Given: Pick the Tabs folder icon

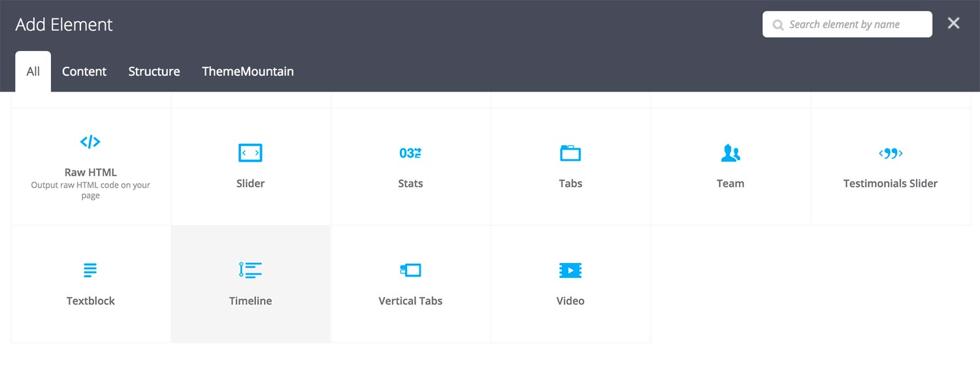Looking at the screenshot, I should (570, 153).
